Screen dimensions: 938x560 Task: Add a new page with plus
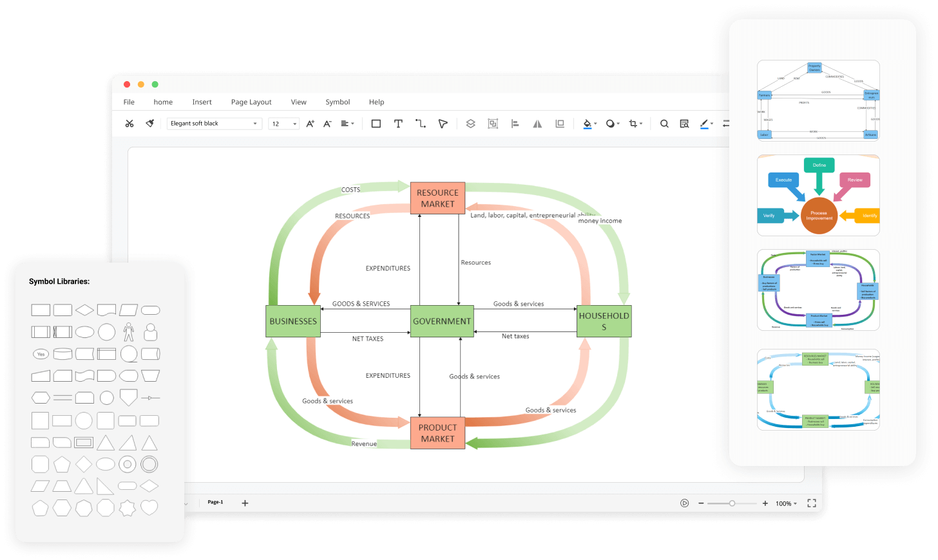pyautogui.click(x=245, y=503)
